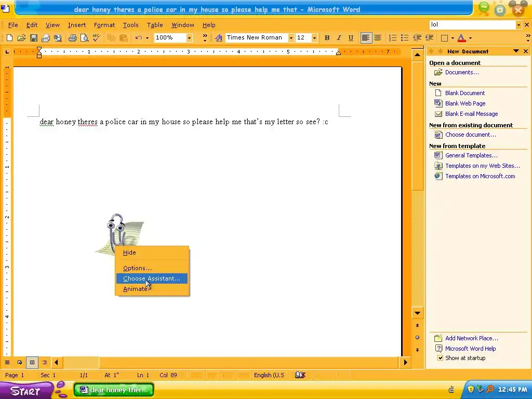Screen dimensions: 532x399
Task: Uncheck Show at startup checkbox
Action: pyautogui.click(x=440, y=358)
